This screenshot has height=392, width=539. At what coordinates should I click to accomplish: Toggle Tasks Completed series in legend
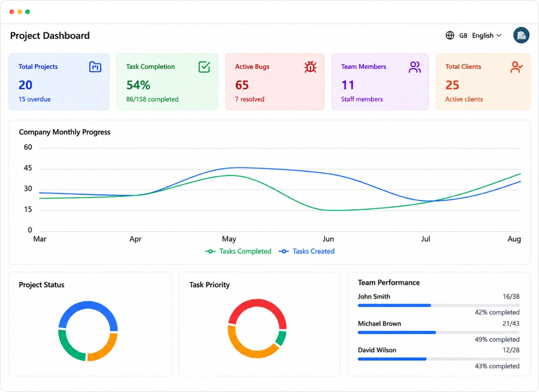[238, 252]
